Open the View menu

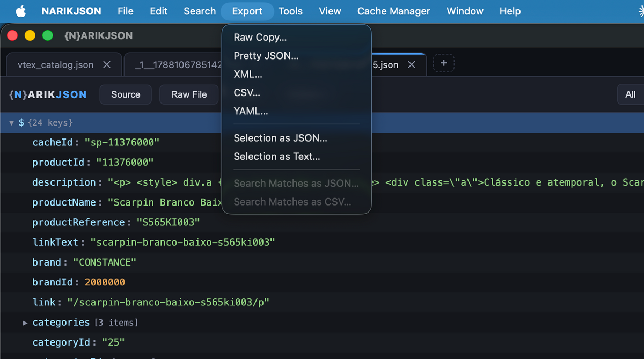coord(330,11)
